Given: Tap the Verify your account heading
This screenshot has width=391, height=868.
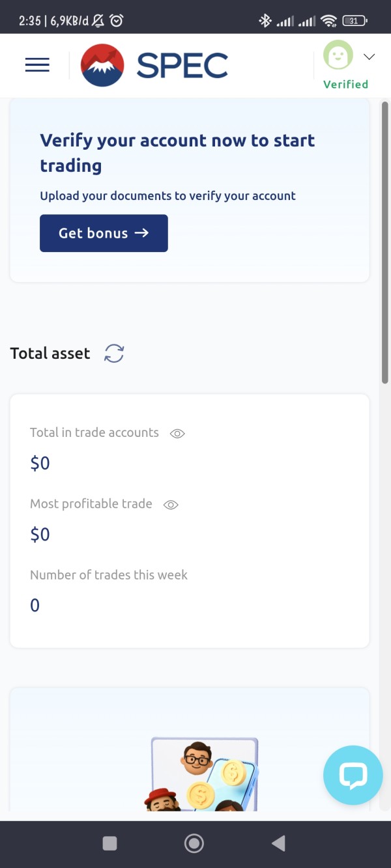Looking at the screenshot, I should pos(177,152).
